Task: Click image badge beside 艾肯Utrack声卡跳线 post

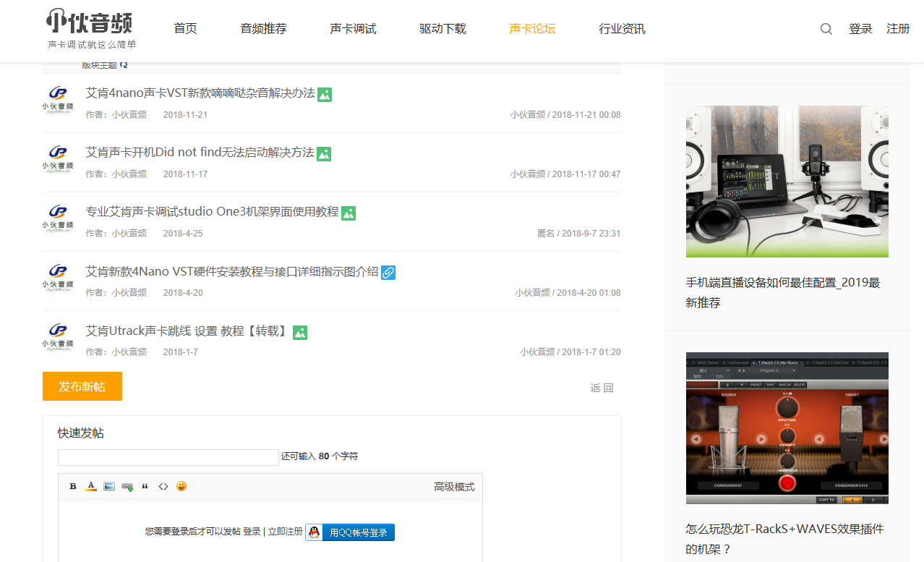Action: [300, 333]
